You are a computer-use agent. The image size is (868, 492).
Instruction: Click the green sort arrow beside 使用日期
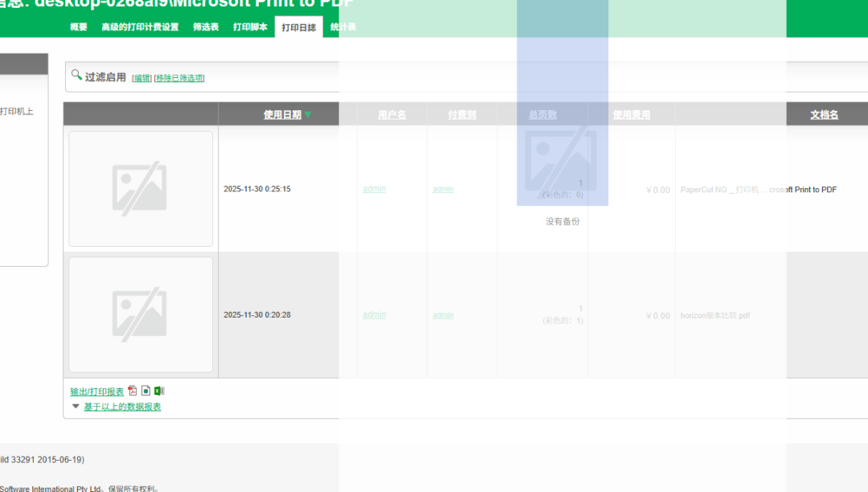308,115
